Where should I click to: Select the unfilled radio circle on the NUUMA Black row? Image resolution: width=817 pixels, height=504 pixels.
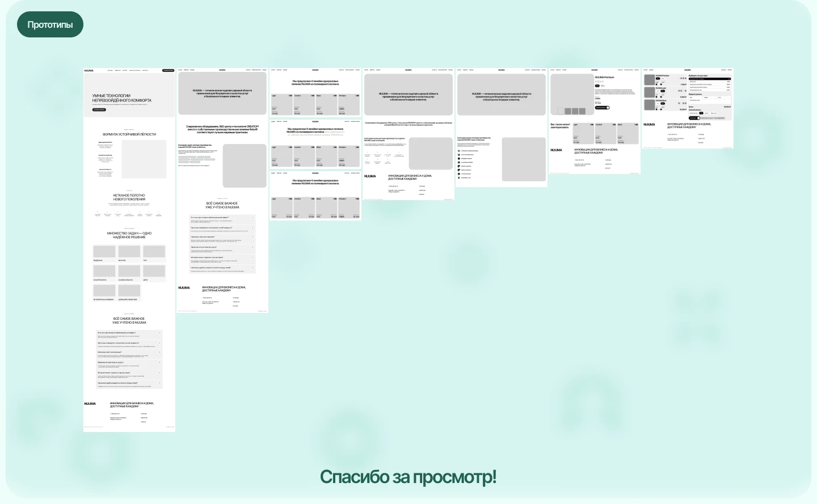[x=681, y=103]
